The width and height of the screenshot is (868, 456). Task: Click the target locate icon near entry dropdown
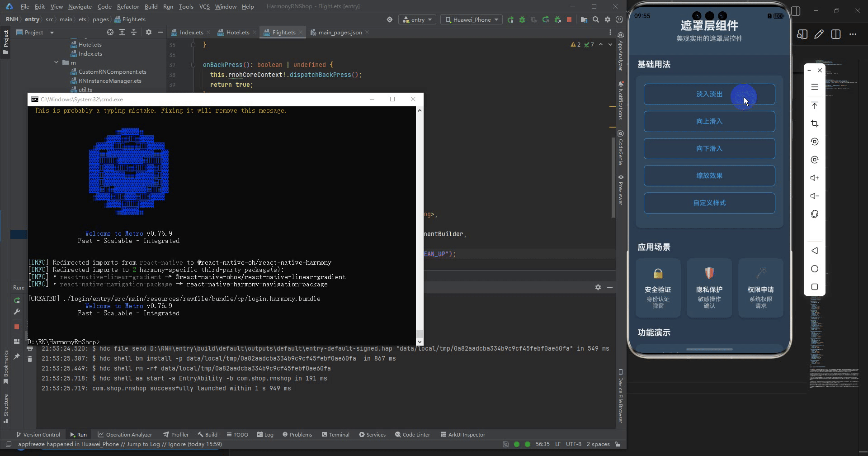[390, 19]
